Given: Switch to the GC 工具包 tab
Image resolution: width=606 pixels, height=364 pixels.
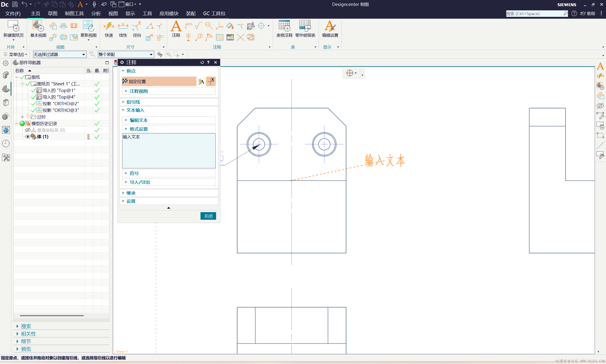Looking at the screenshot, I should pos(214,13).
